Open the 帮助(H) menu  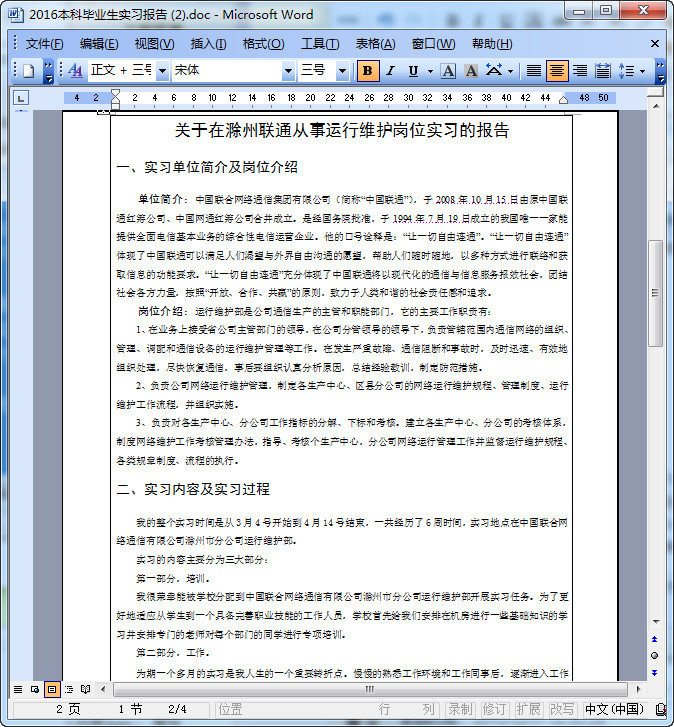point(492,44)
